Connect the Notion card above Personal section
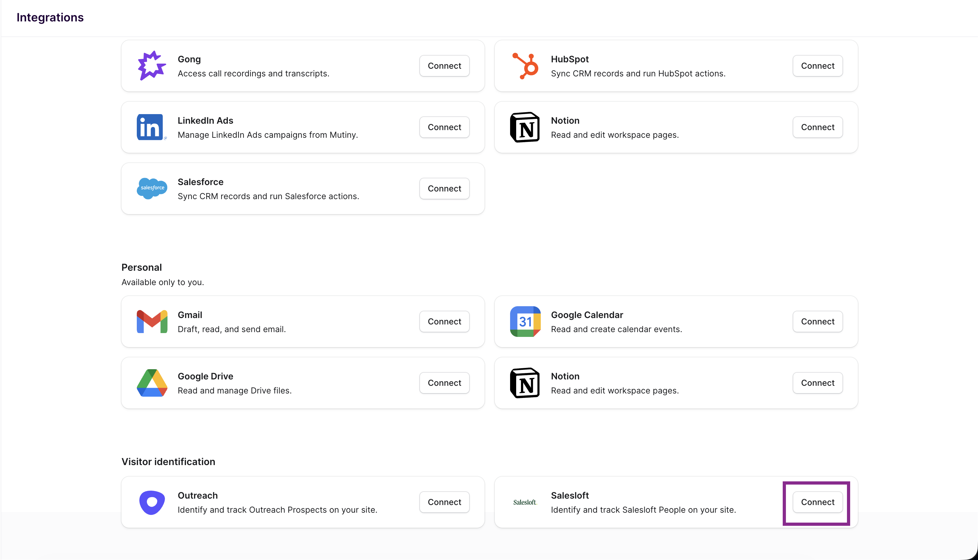The image size is (978, 560). 818,127
